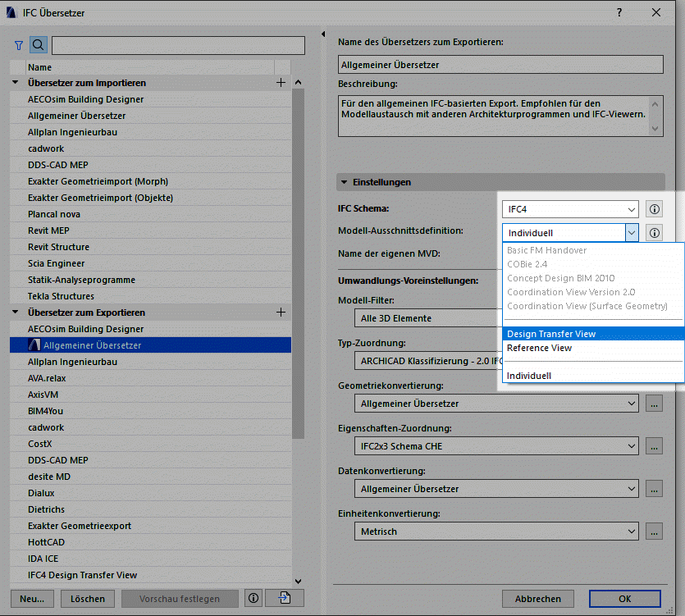Click the Abbrechen button
Screen dimensions: 685x616
point(538,599)
